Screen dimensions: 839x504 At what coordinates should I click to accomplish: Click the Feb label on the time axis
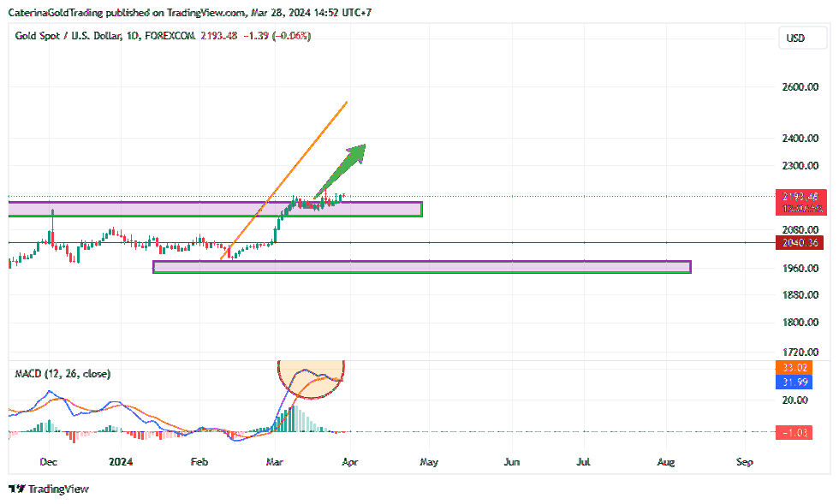199,462
